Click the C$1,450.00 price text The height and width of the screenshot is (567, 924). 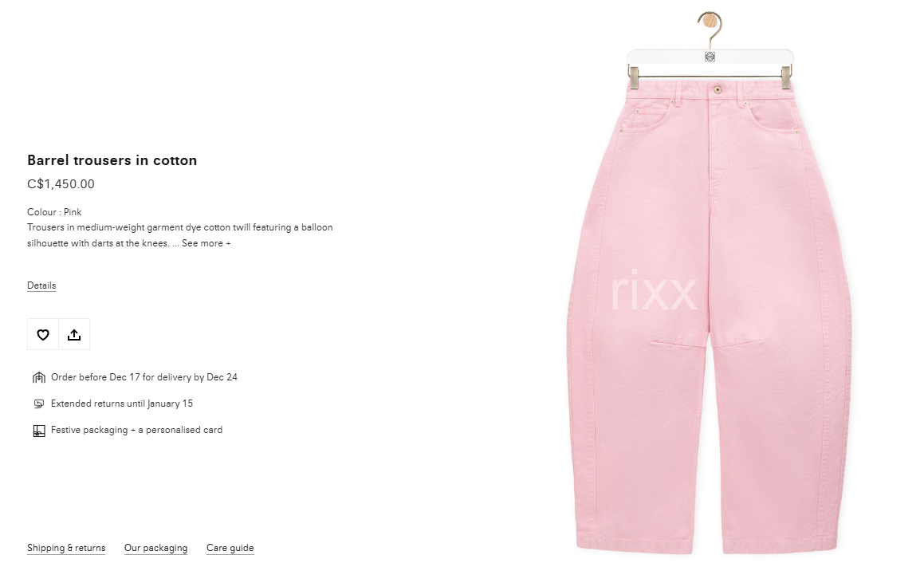pyautogui.click(x=61, y=184)
